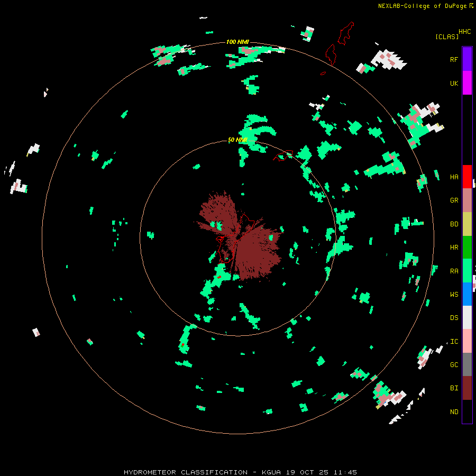Click the KGUA station identifier

pos(271,472)
